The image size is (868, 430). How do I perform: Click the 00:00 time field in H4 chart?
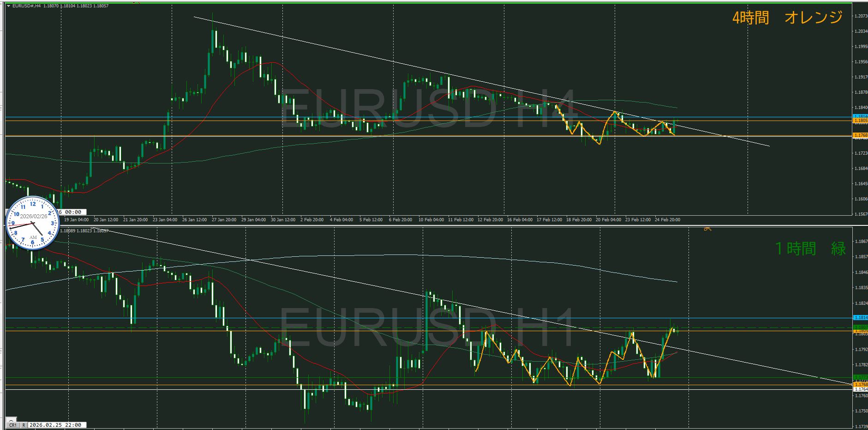[73, 212]
